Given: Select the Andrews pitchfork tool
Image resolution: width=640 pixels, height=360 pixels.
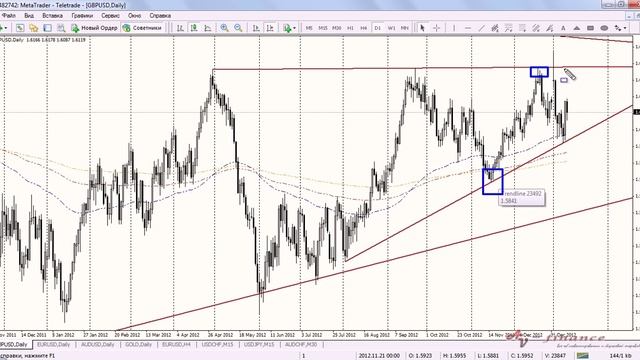Looking at the screenshot, I should [x=536, y=28].
